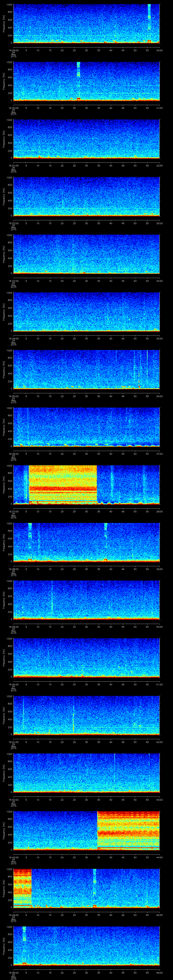Click the 16:39:00 start time label
Screen dimensions: 173x980
point(13,627)
